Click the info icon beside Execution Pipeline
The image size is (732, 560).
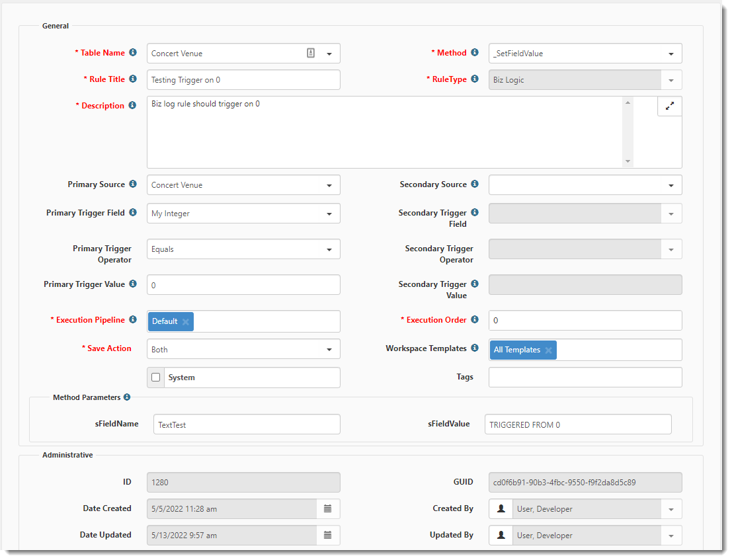click(x=133, y=319)
